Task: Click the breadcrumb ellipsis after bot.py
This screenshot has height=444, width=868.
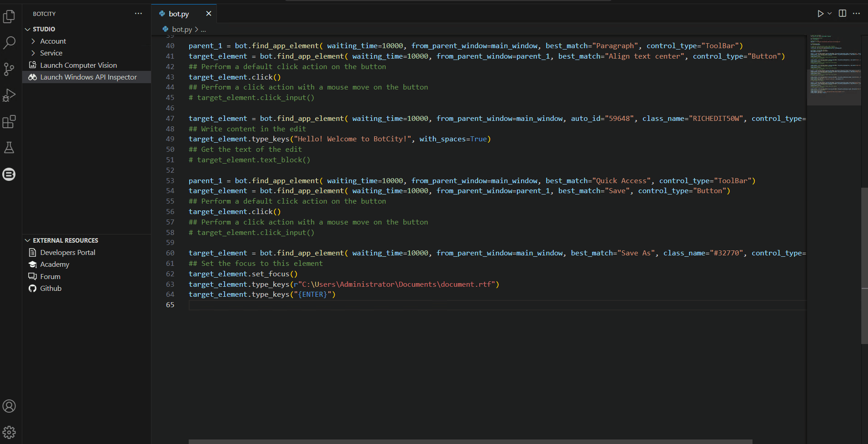Action: tap(203, 30)
